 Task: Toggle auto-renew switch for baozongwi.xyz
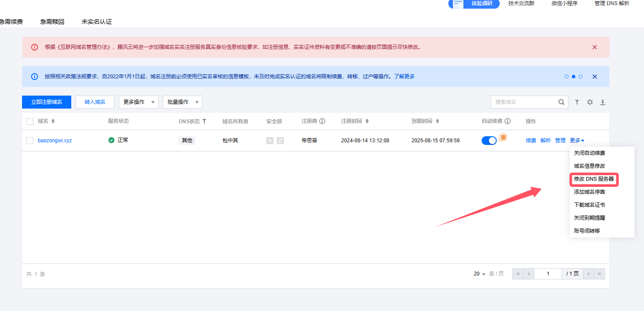click(489, 141)
